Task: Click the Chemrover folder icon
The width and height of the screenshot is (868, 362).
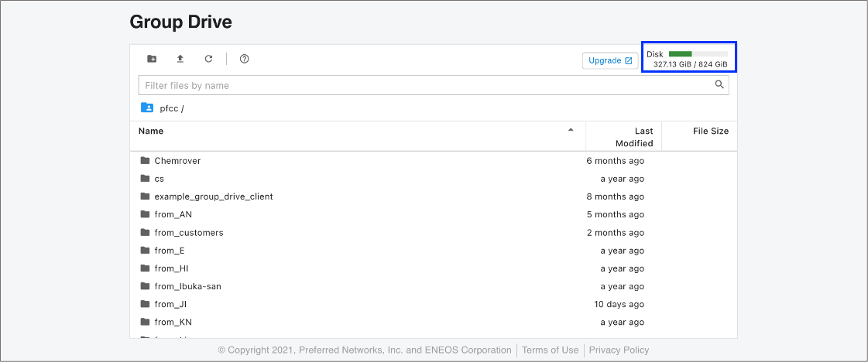Action: tap(145, 161)
